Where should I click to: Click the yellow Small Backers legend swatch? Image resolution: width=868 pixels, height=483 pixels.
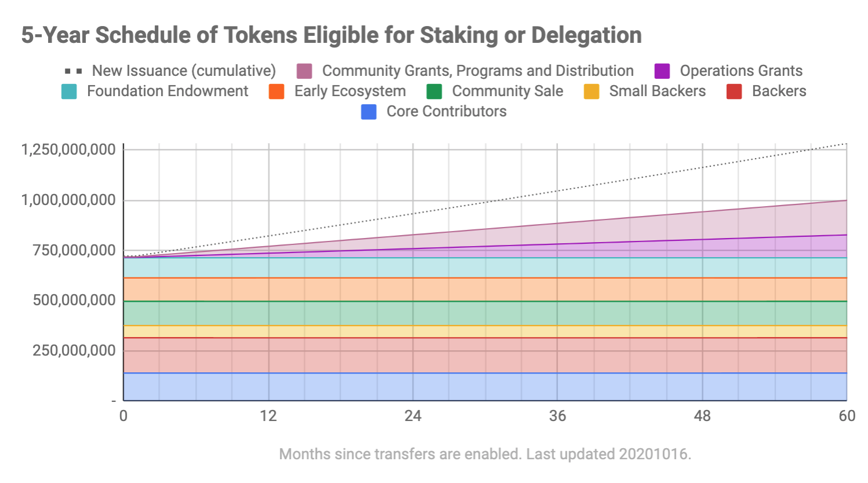point(591,92)
